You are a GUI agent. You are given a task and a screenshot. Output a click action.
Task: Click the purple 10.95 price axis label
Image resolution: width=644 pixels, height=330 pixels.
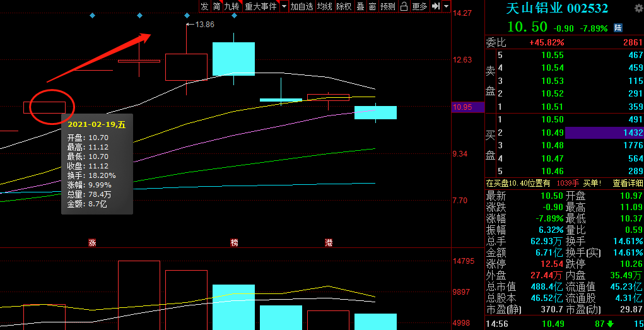point(467,108)
